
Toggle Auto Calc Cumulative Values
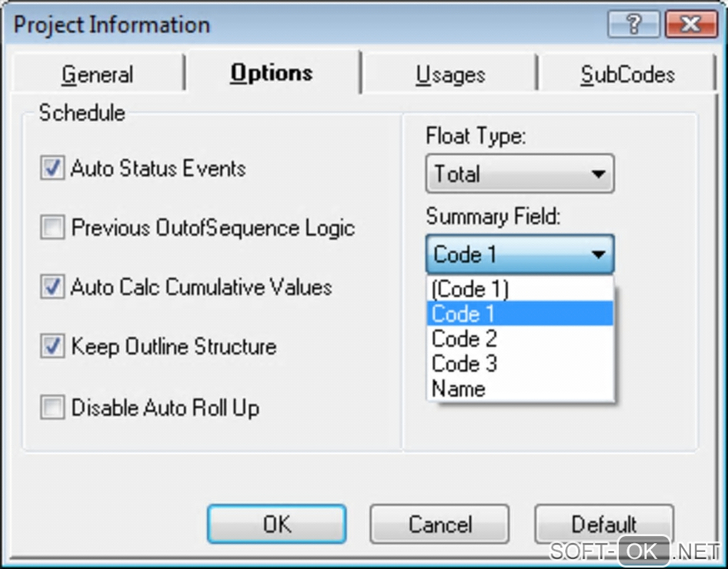click(x=52, y=288)
